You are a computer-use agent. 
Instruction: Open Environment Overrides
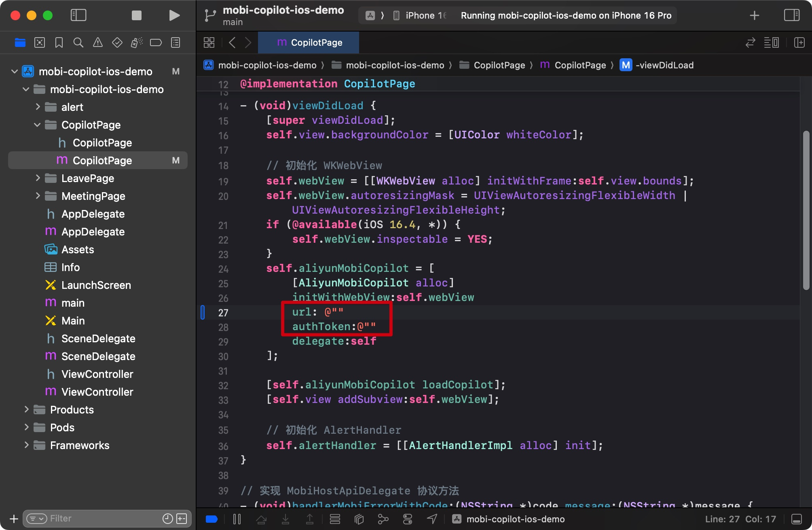tap(408, 519)
